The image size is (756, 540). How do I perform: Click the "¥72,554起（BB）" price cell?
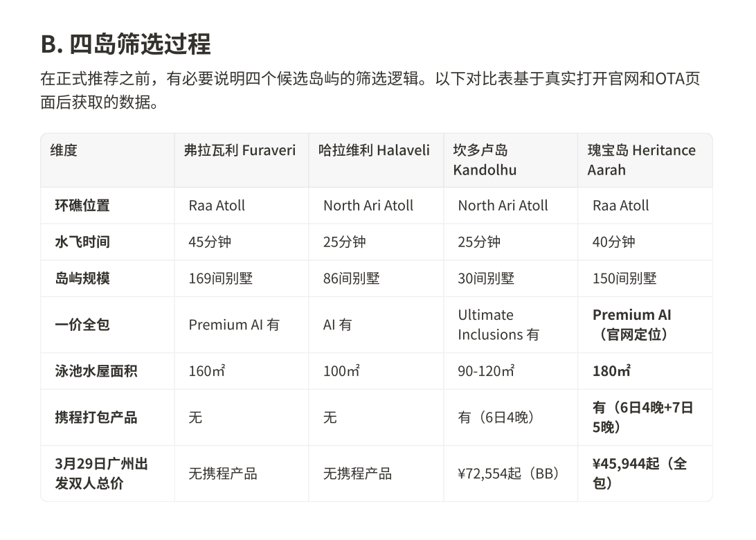click(508, 474)
